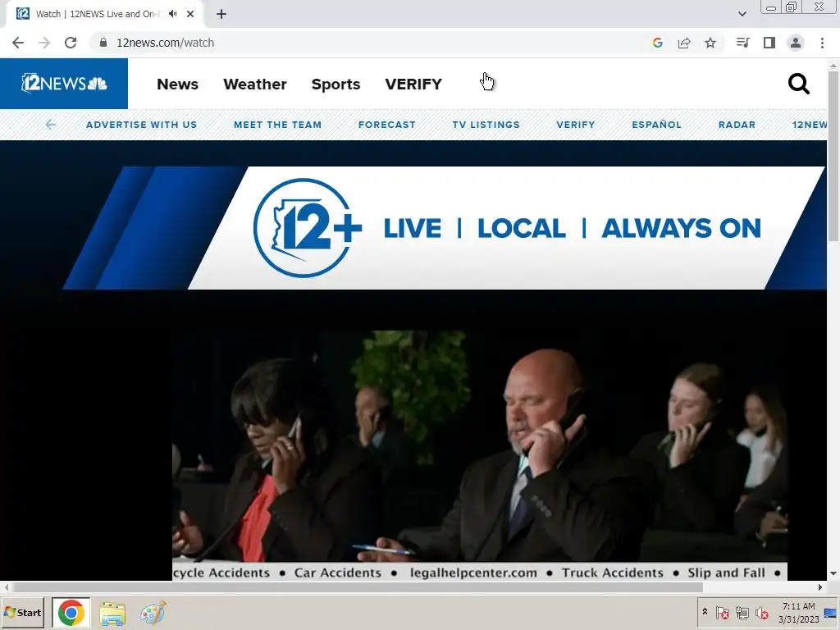Show hidden system tray icons
Image resolution: width=840 pixels, height=630 pixels.
705,612
